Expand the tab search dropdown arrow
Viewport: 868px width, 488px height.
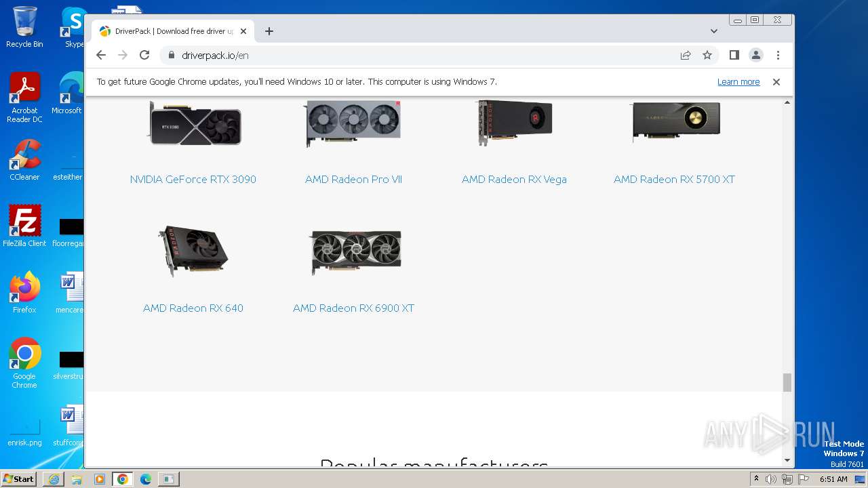coord(714,31)
